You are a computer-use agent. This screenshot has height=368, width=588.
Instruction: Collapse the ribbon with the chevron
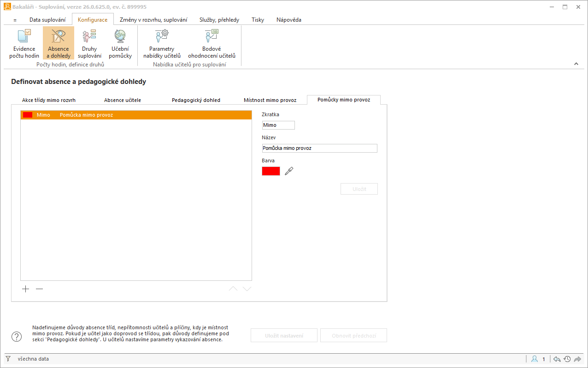point(576,64)
